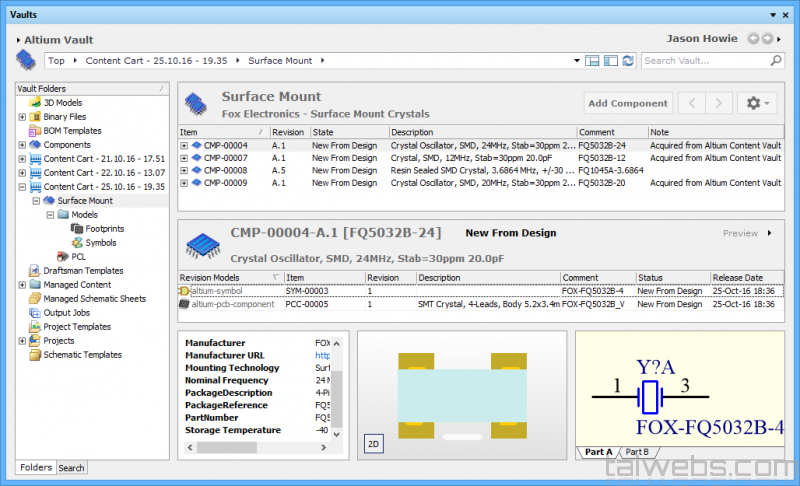Viewport: 800px width, 486px height.
Task: Click the refresh vault icon
Action: click(627, 61)
